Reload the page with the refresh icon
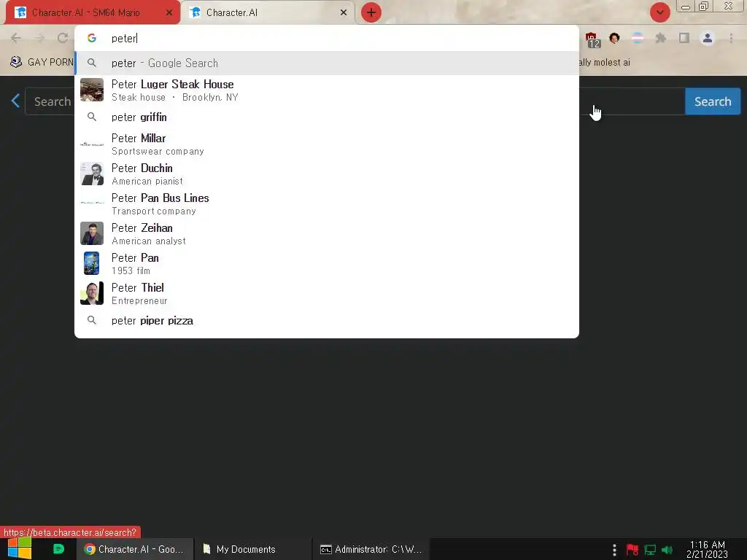The height and width of the screenshot is (560, 747). pos(63,38)
